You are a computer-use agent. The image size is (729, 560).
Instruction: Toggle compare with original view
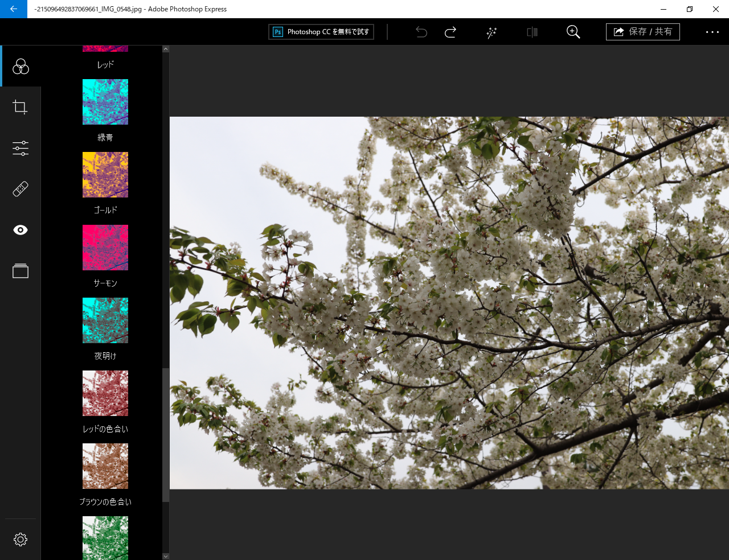coord(533,32)
